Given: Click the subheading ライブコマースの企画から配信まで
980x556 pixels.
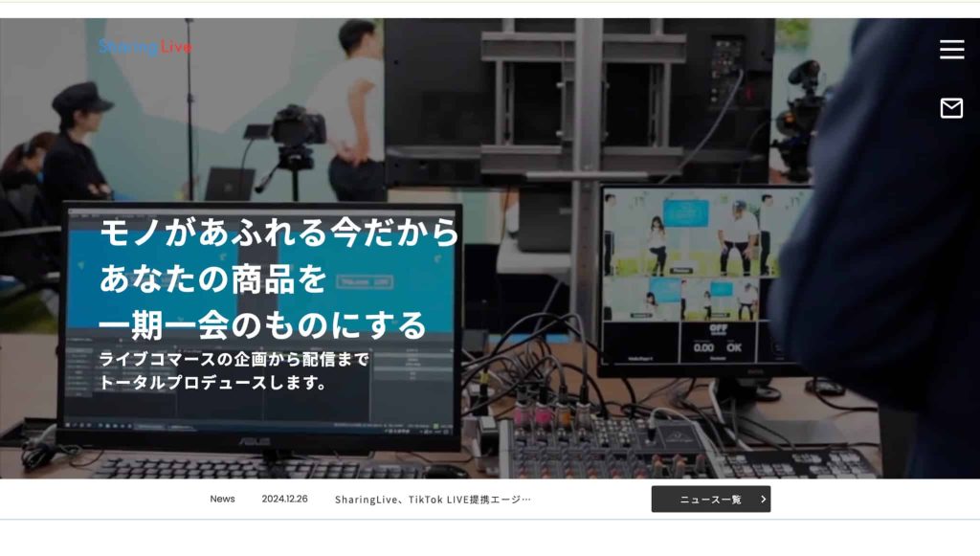Looking at the screenshot, I should click(x=234, y=360).
